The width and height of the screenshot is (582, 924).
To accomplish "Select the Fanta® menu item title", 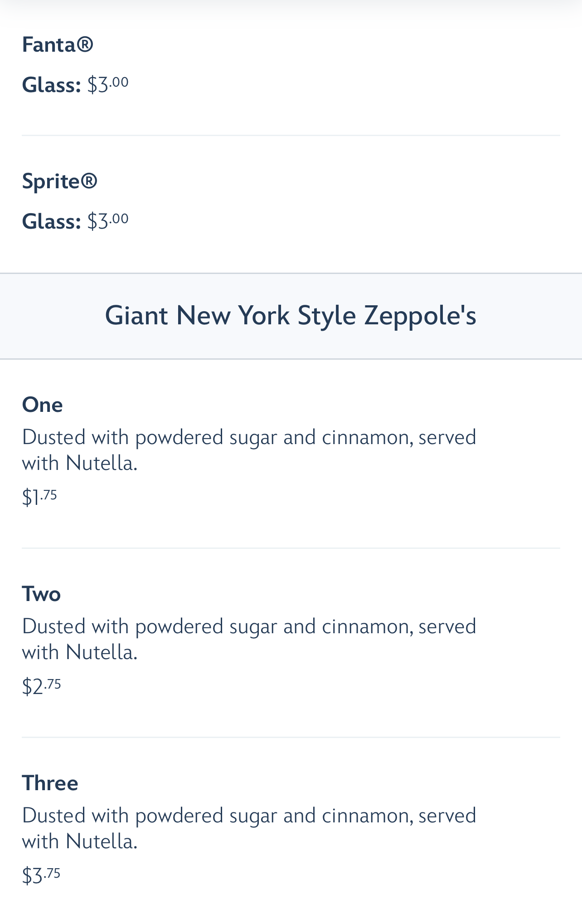I will [58, 44].
